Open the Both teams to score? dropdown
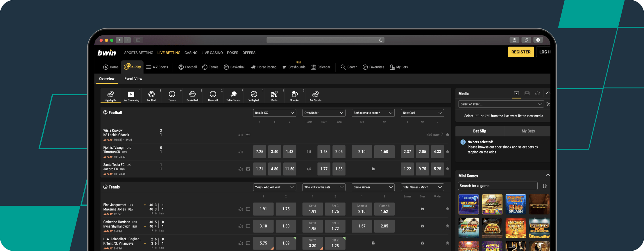The image size is (644, 251). [x=373, y=113]
